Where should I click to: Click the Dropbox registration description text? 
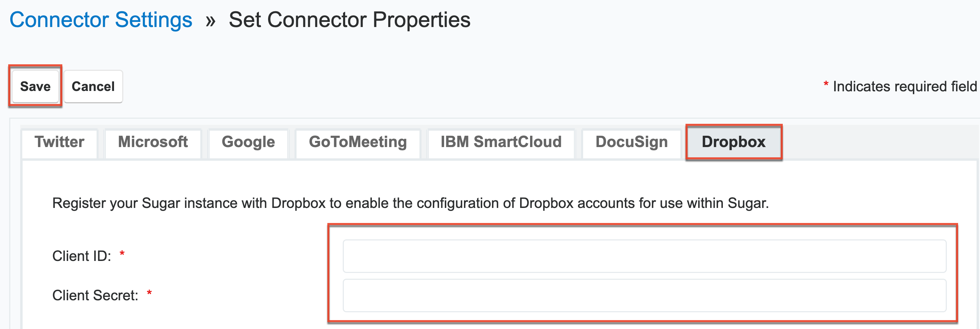(410, 203)
